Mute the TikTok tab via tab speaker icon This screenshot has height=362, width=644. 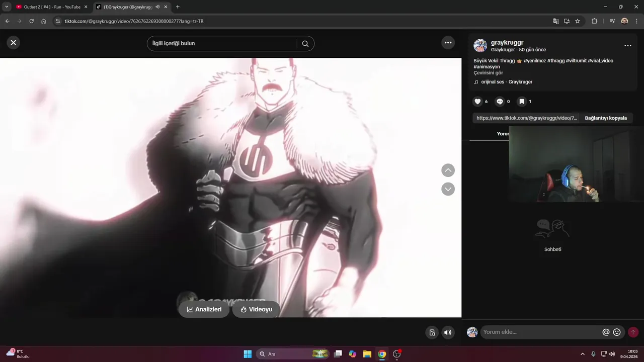(x=157, y=7)
